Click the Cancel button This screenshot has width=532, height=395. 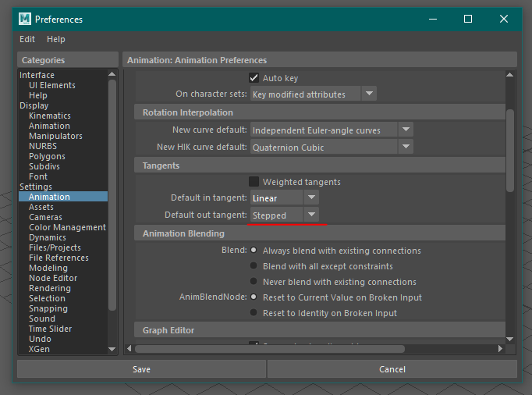point(392,369)
